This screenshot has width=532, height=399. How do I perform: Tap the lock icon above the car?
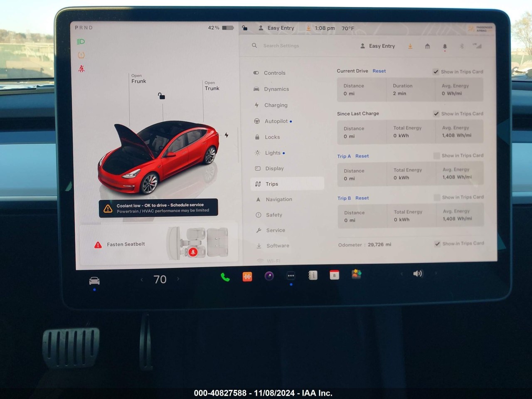click(162, 96)
